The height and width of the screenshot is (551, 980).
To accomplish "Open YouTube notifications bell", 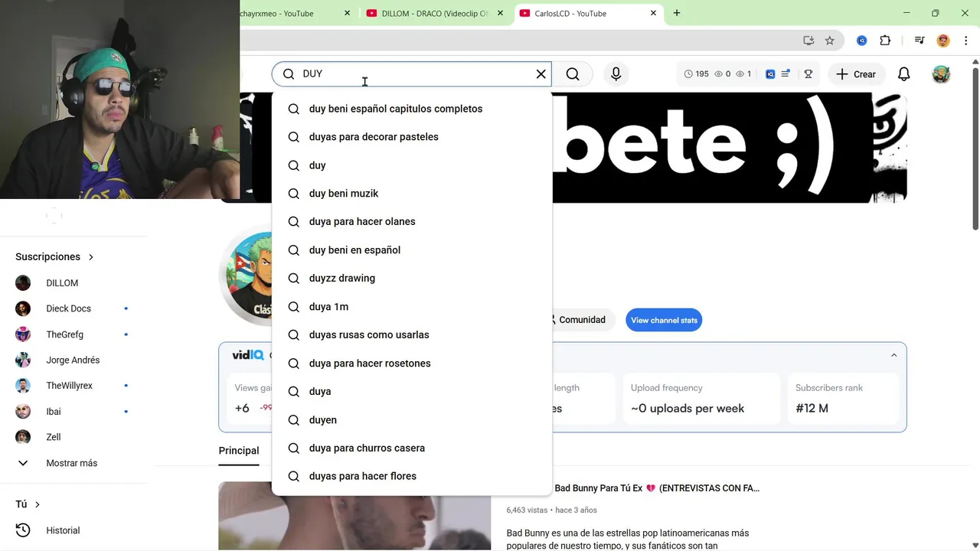I will pos(904,74).
